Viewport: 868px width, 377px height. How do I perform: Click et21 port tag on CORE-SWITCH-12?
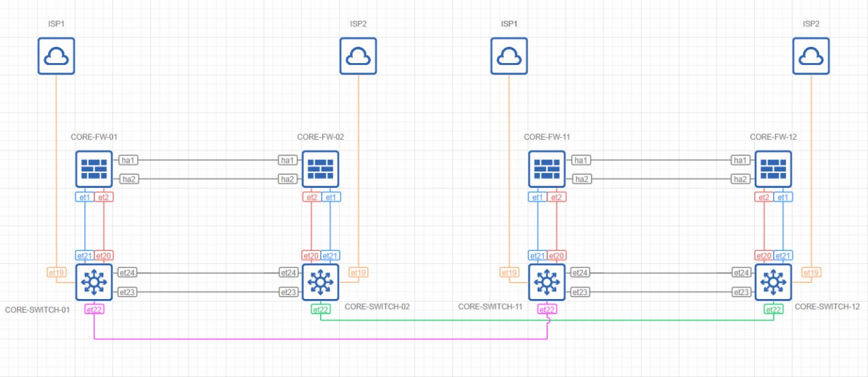[x=784, y=256]
